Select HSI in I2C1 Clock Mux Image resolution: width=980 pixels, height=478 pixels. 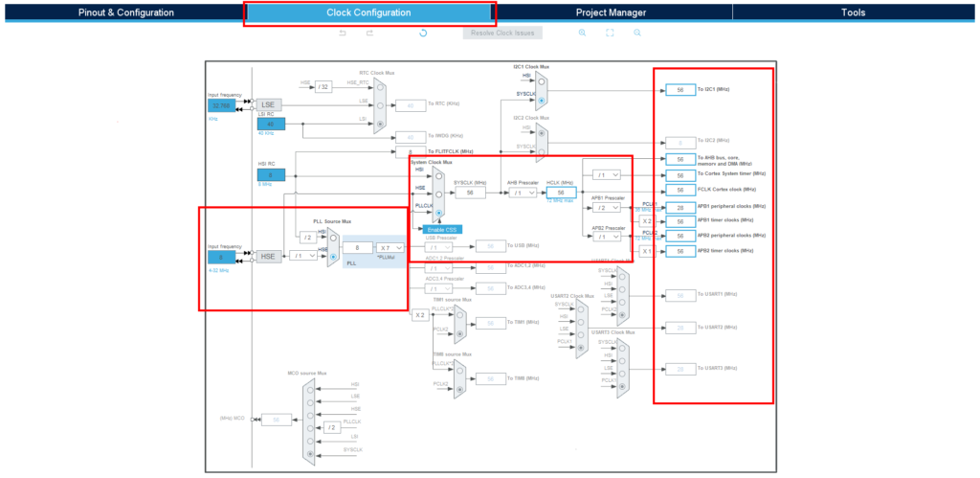tap(542, 81)
